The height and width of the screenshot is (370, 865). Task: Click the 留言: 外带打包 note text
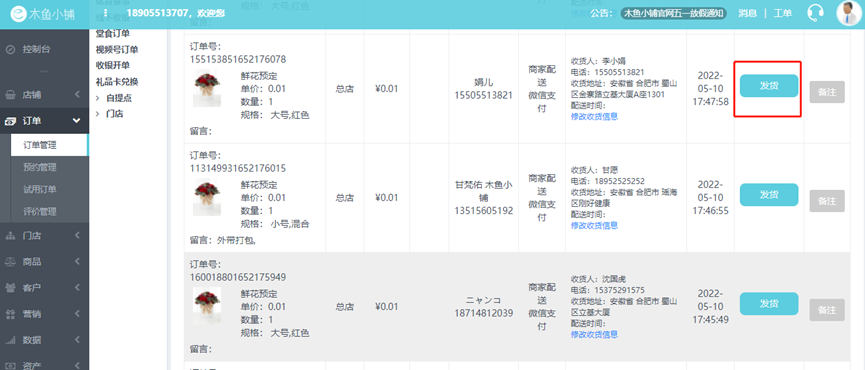coord(223,240)
